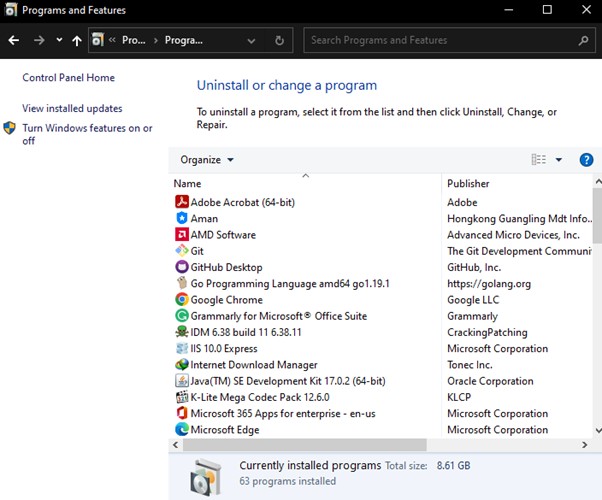602x500 pixels.
Task: Click the Google Chrome icon
Action: tap(182, 299)
